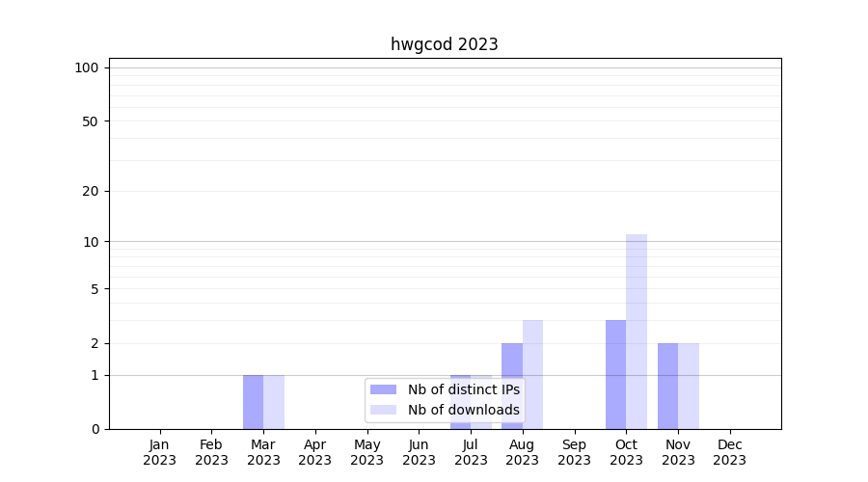The image size is (868, 482).
Task: Select the Nb of distinct IPs legend label
Action: click(463, 389)
